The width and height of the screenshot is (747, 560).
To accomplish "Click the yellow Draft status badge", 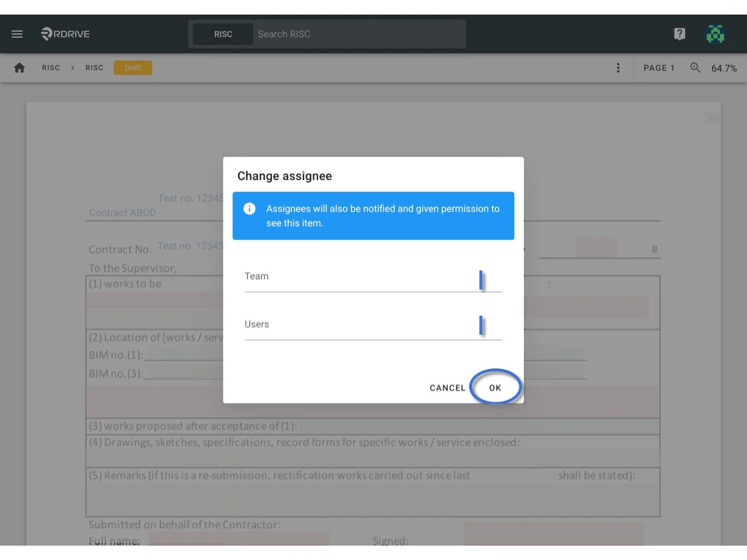I will [132, 67].
